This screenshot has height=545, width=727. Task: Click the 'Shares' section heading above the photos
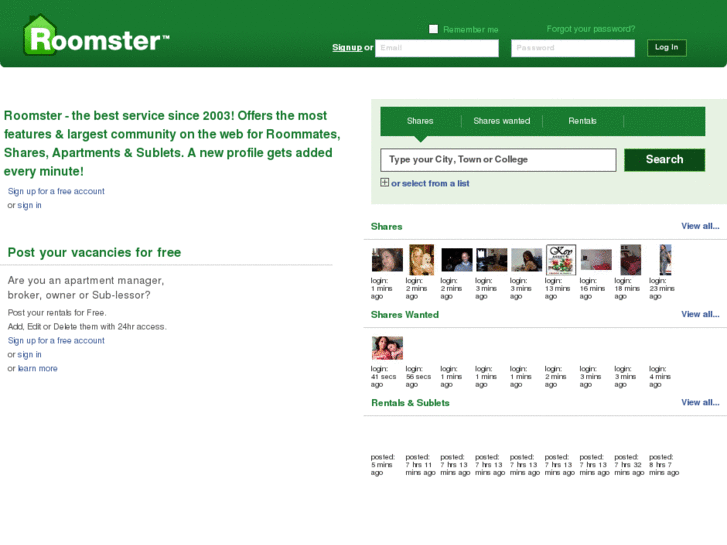point(386,226)
